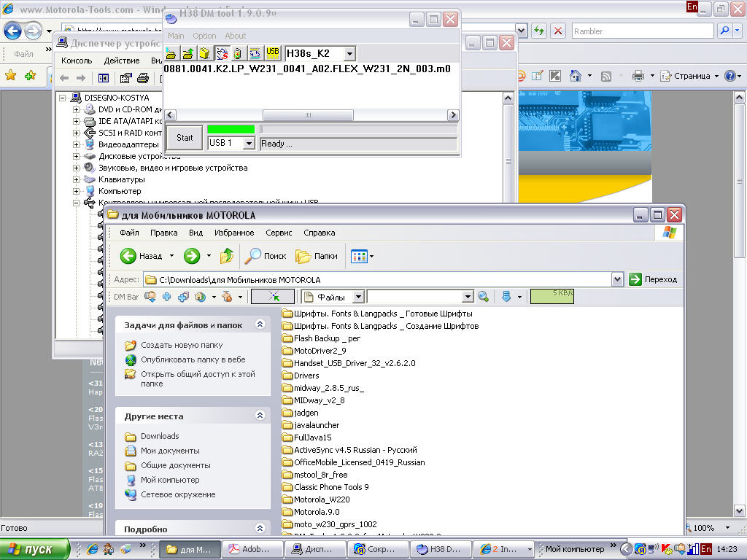Click the IE print icon in browser toolbar
The width and height of the screenshot is (747, 560).
(638, 76)
